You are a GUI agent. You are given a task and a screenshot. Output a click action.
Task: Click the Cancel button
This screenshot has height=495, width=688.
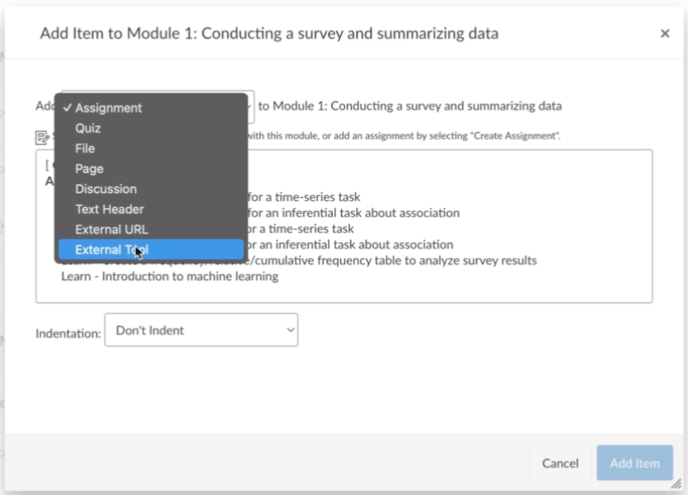[x=560, y=463]
